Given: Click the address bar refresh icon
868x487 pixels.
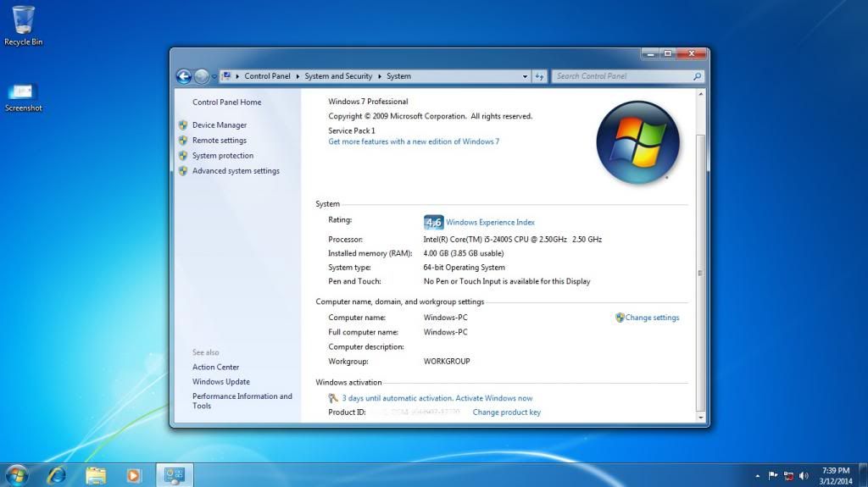Looking at the screenshot, I should [x=540, y=76].
